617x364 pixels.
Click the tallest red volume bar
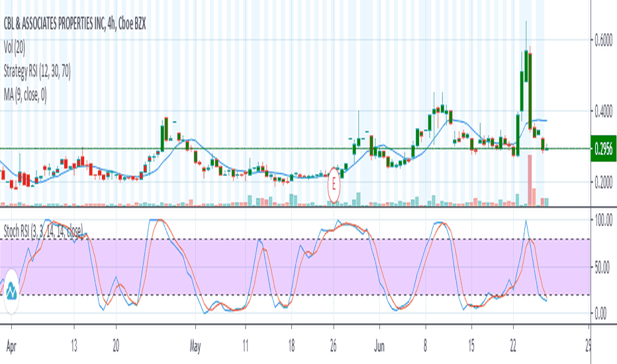pos(530,180)
